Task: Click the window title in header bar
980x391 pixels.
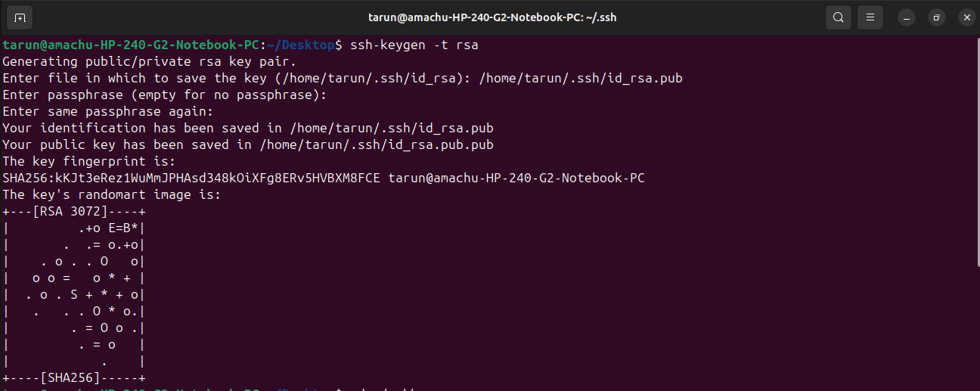Action: coord(492,17)
